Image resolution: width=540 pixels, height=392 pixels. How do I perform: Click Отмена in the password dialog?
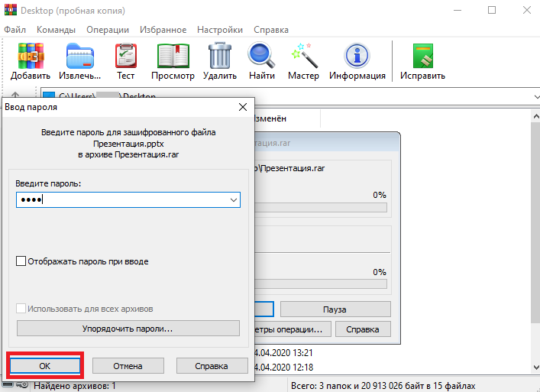coord(128,366)
